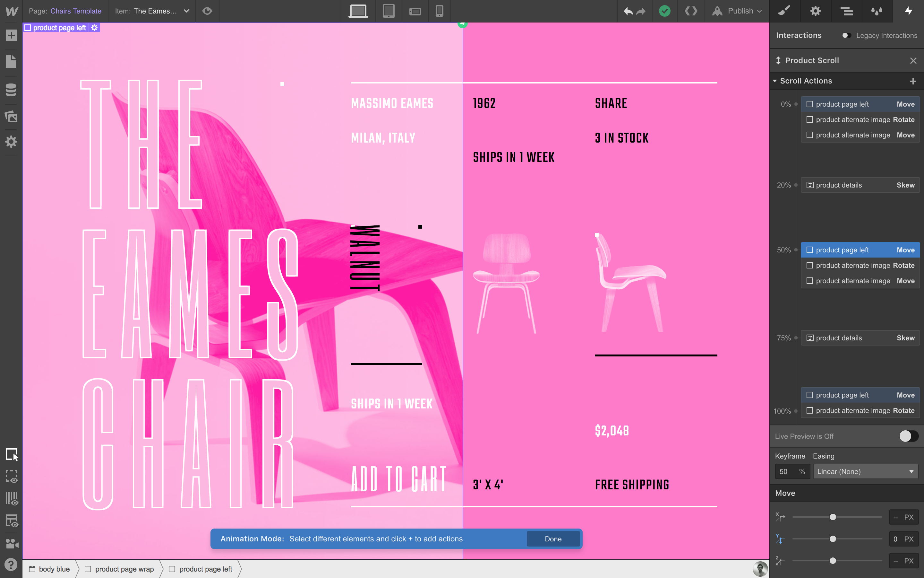
Task: Select the element selection cursor tool
Action: pos(12,454)
